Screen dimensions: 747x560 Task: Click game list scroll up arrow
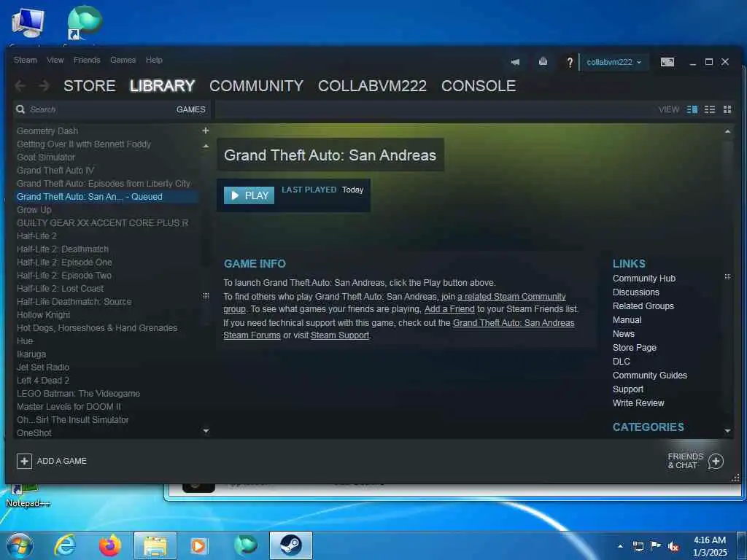tap(206, 146)
